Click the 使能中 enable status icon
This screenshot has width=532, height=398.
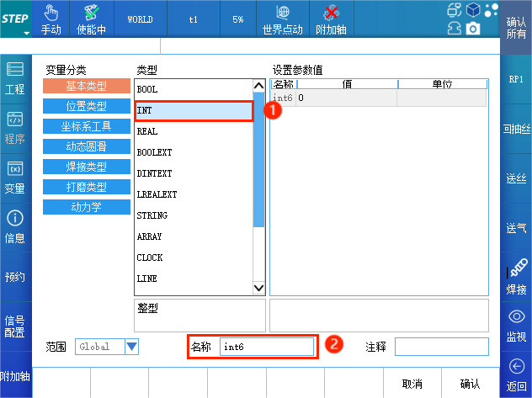pos(91,13)
